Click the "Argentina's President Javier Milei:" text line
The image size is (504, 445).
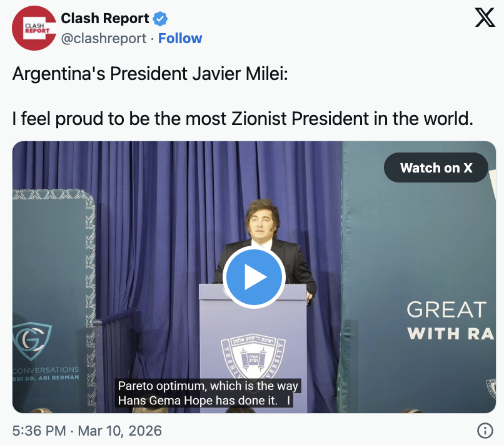click(150, 74)
